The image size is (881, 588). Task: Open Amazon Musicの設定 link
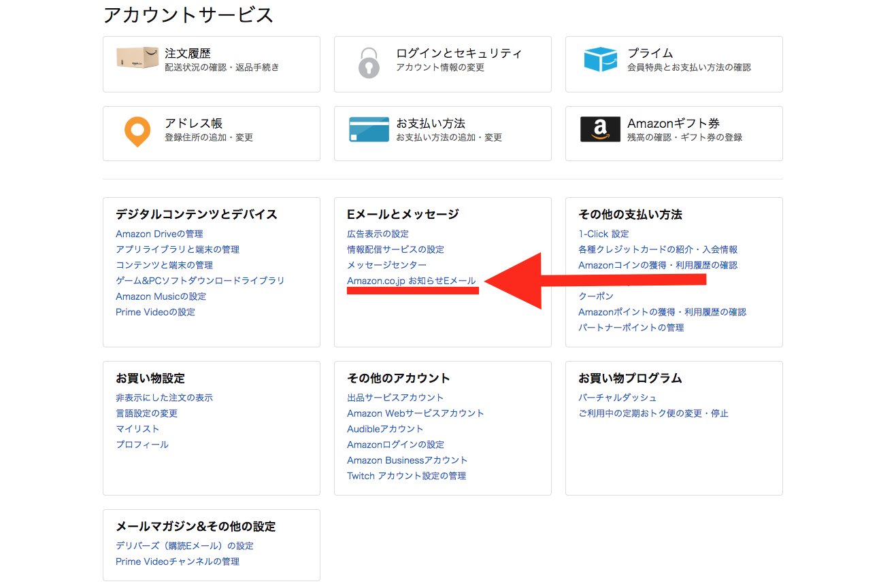coord(161,296)
